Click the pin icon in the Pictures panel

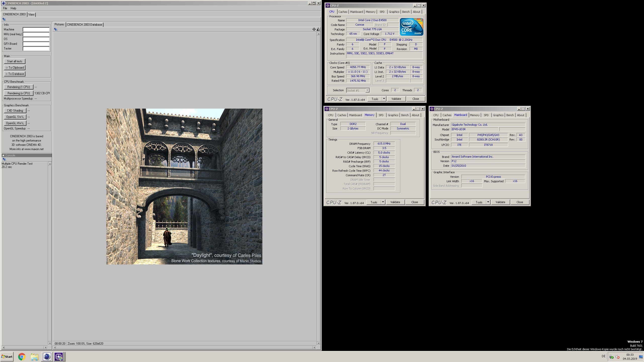coord(56,29)
